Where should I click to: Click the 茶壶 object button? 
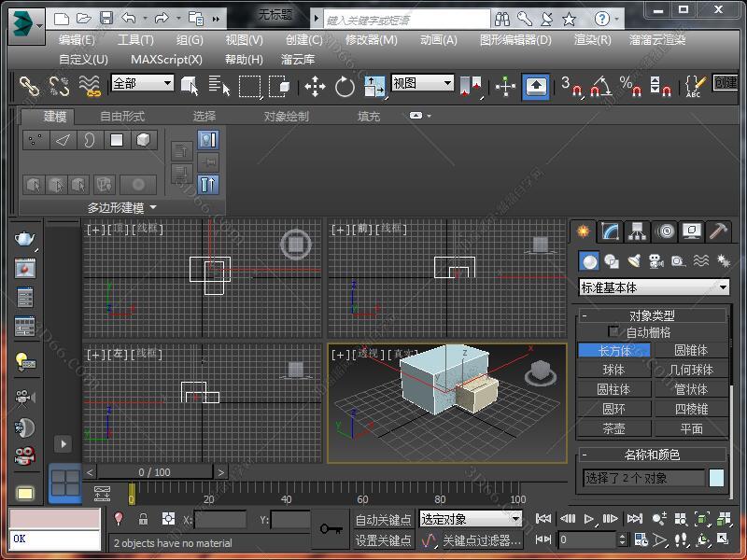pyautogui.click(x=613, y=428)
